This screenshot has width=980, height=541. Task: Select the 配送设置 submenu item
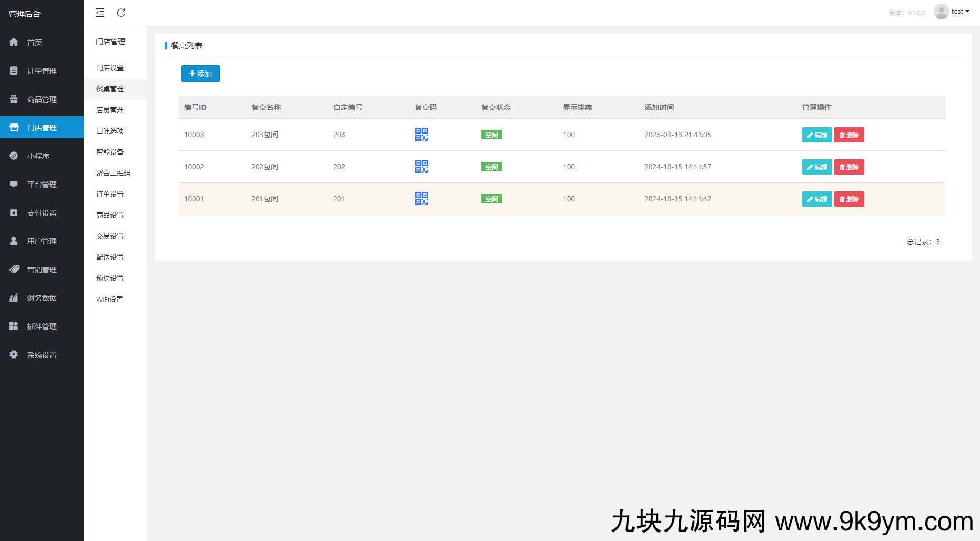[116, 257]
